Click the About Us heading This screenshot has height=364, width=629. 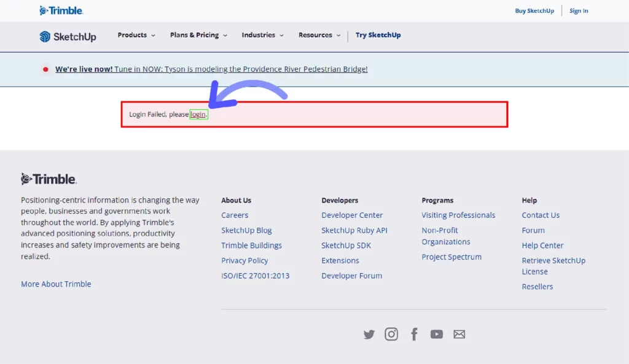[236, 200]
